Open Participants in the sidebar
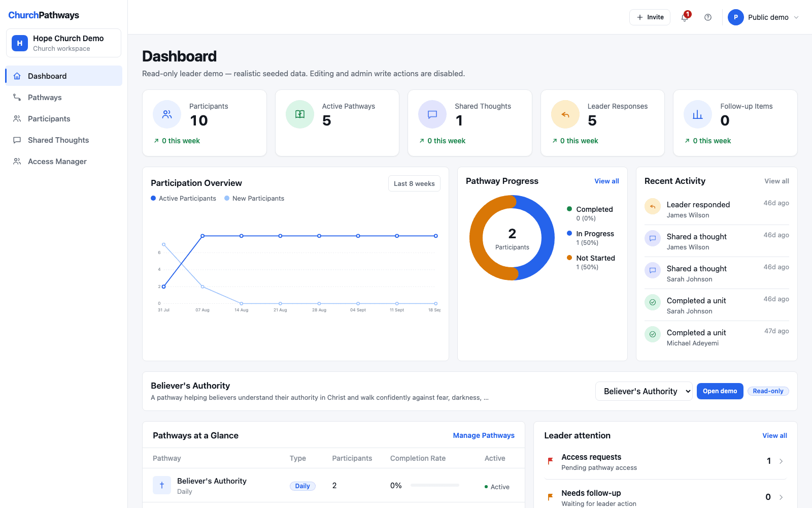The width and height of the screenshot is (812, 508). coord(63,119)
